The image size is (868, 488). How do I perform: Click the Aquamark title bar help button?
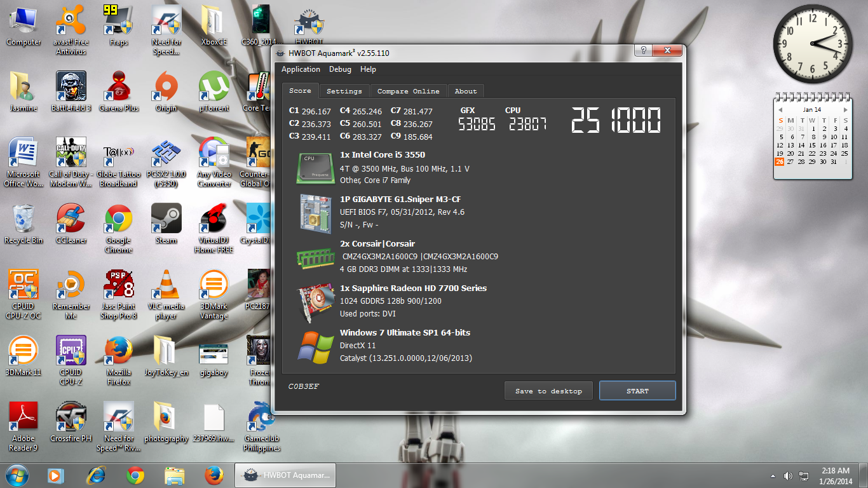(x=643, y=51)
